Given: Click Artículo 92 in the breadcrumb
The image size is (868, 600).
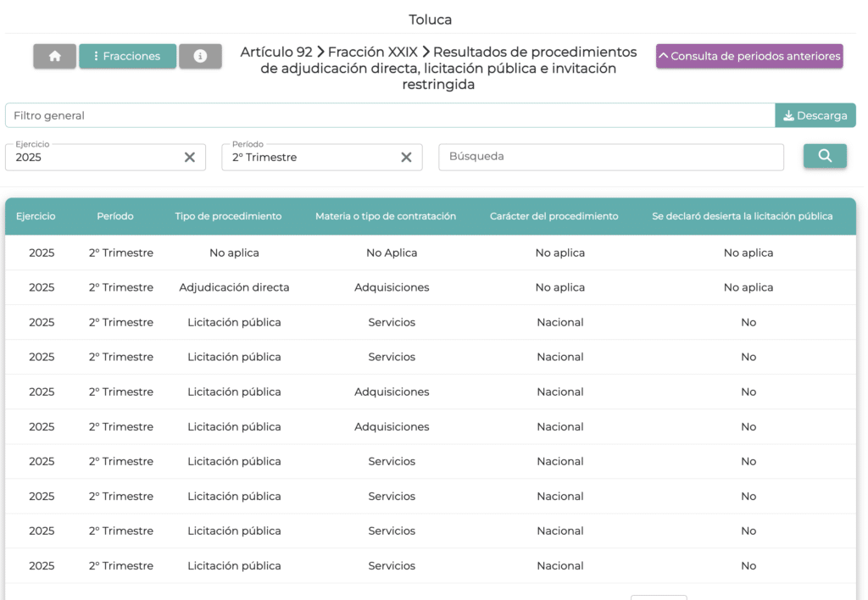Looking at the screenshot, I should [x=276, y=52].
